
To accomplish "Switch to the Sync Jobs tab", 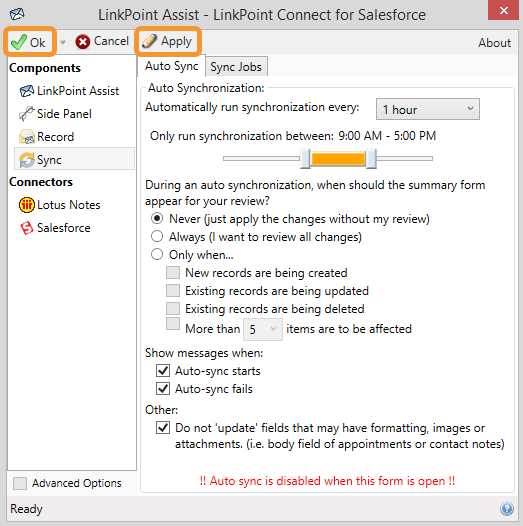I will pyautogui.click(x=236, y=67).
